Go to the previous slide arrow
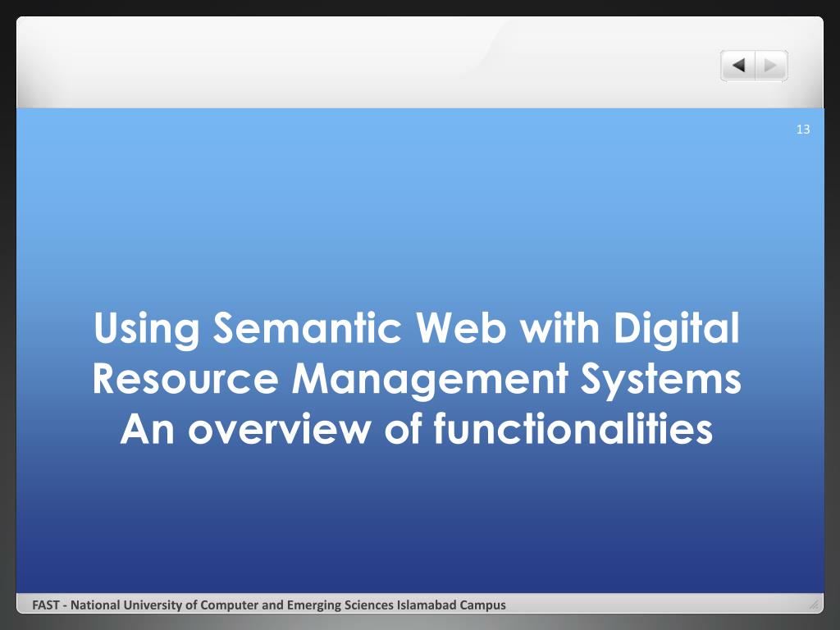Image resolution: width=840 pixels, height=630 pixels. click(x=738, y=66)
